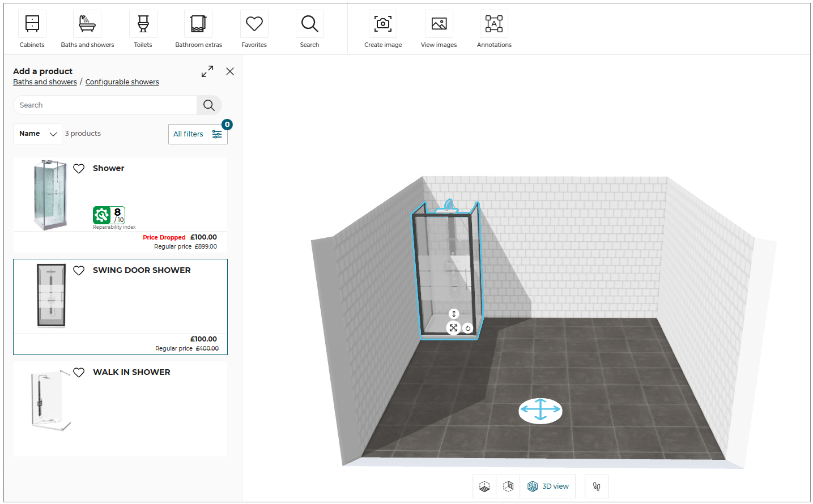Open the Name sort dropdown
This screenshot has height=504, width=813.
point(37,134)
